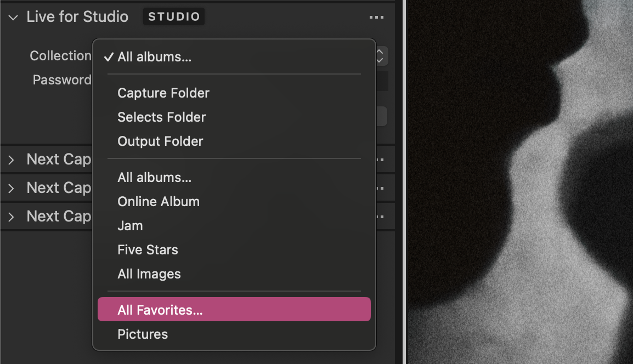633x364 pixels.
Task: Select Pictures at the bottom of the menu
Action: (x=143, y=334)
